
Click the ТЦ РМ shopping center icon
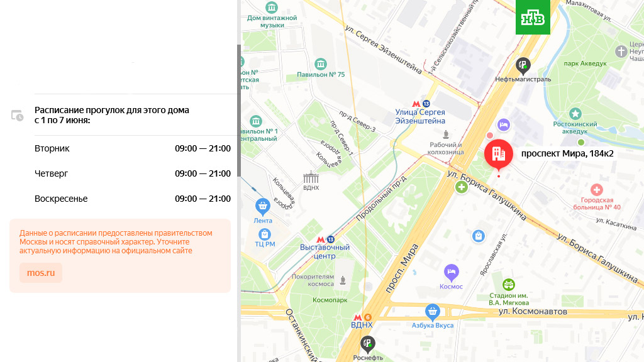(x=265, y=234)
